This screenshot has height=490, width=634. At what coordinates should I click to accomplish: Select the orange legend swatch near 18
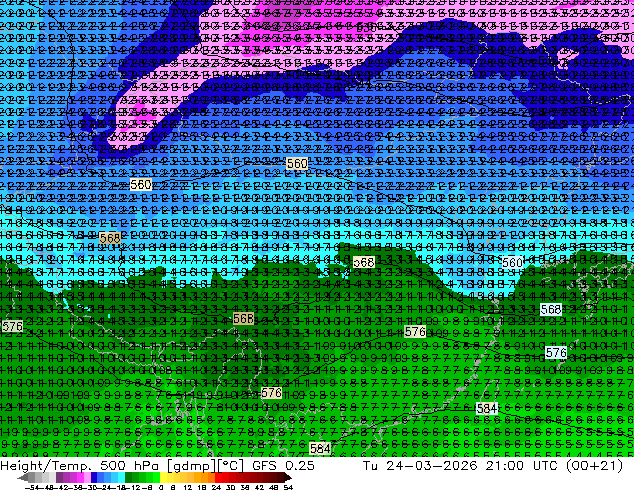tap(205, 478)
